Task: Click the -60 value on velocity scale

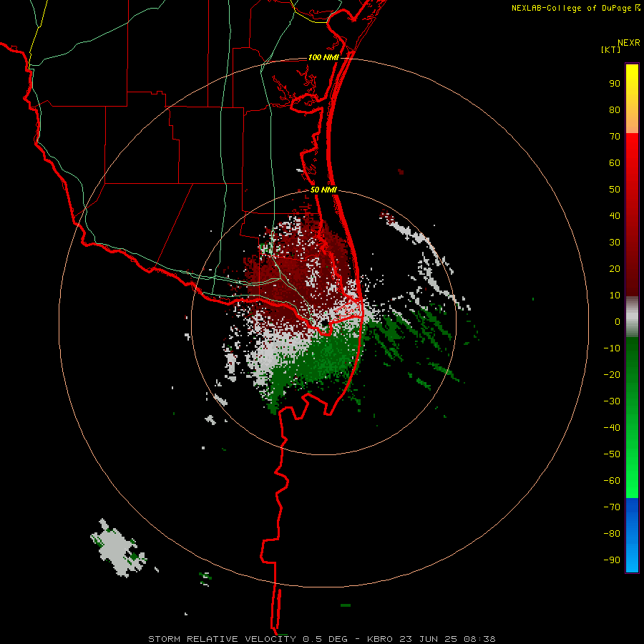Action: pos(612,481)
